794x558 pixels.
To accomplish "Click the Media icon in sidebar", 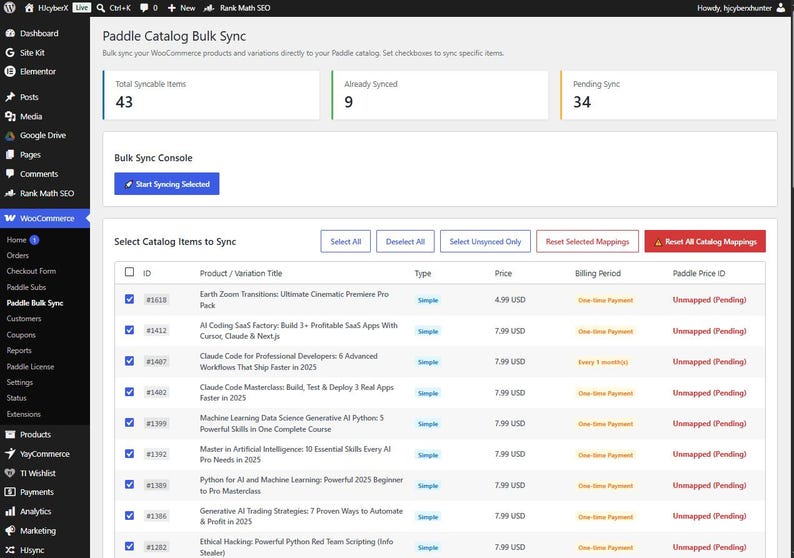I will 10,116.
